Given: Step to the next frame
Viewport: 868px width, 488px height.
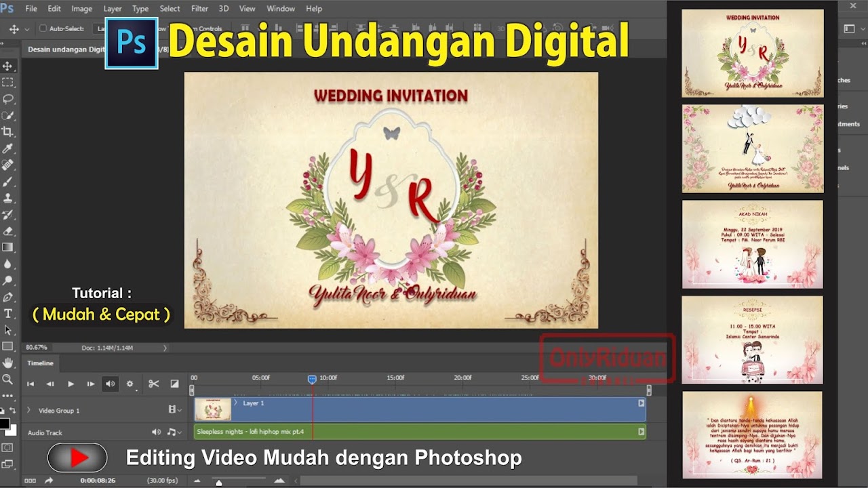Looking at the screenshot, I should point(90,384).
